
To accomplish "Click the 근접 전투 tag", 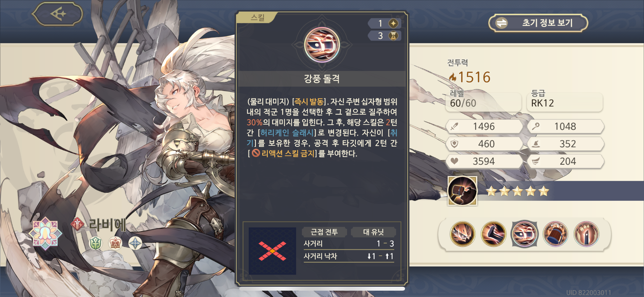I will (324, 232).
